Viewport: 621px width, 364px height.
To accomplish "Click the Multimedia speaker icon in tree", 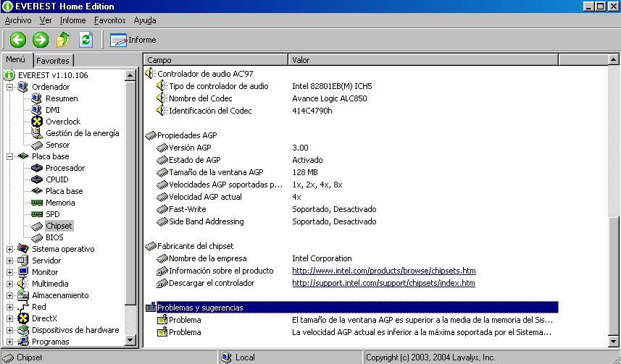I will pyautogui.click(x=23, y=284).
